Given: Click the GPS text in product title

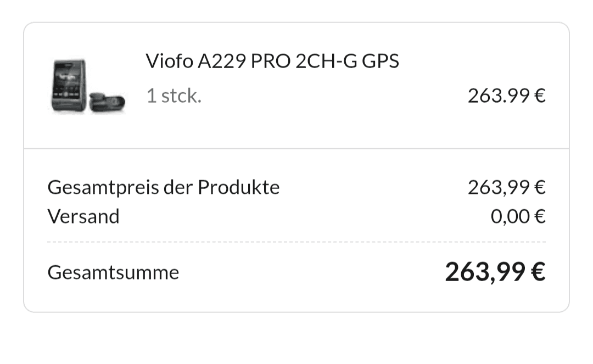Looking at the screenshot, I should click(x=380, y=61).
